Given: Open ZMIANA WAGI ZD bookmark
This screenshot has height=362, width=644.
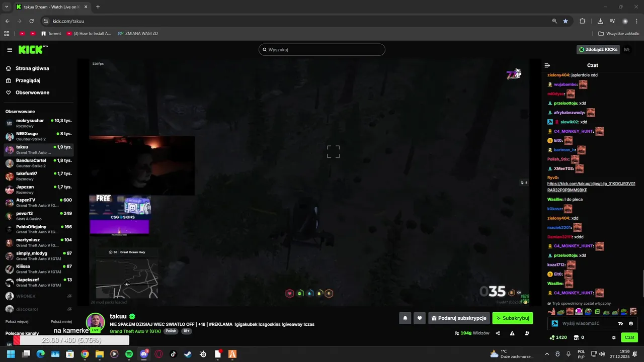Looking at the screenshot, I should (x=138, y=34).
